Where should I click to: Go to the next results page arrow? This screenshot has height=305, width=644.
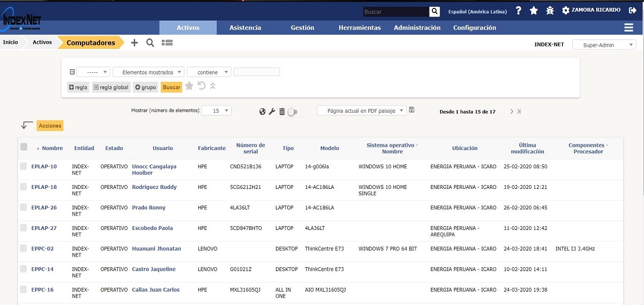tap(512, 112)
